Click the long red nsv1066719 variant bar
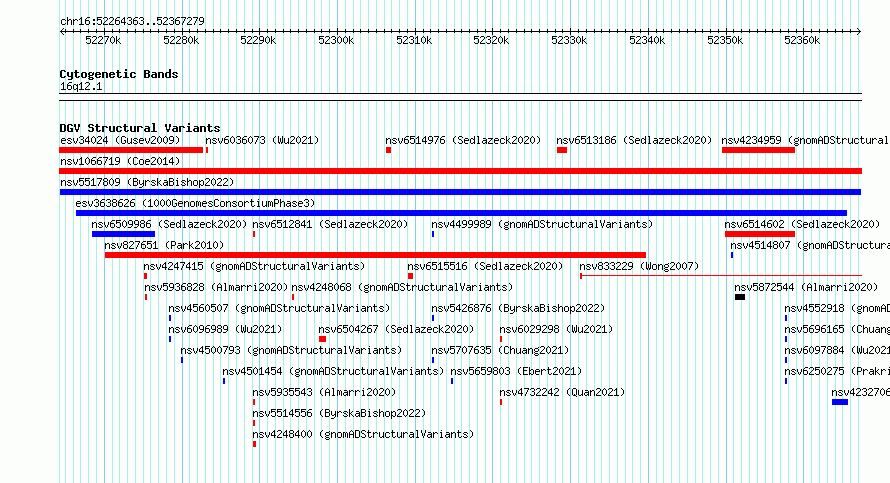The height and width of the screenshot is (483, 890). [x=460, y=171]
